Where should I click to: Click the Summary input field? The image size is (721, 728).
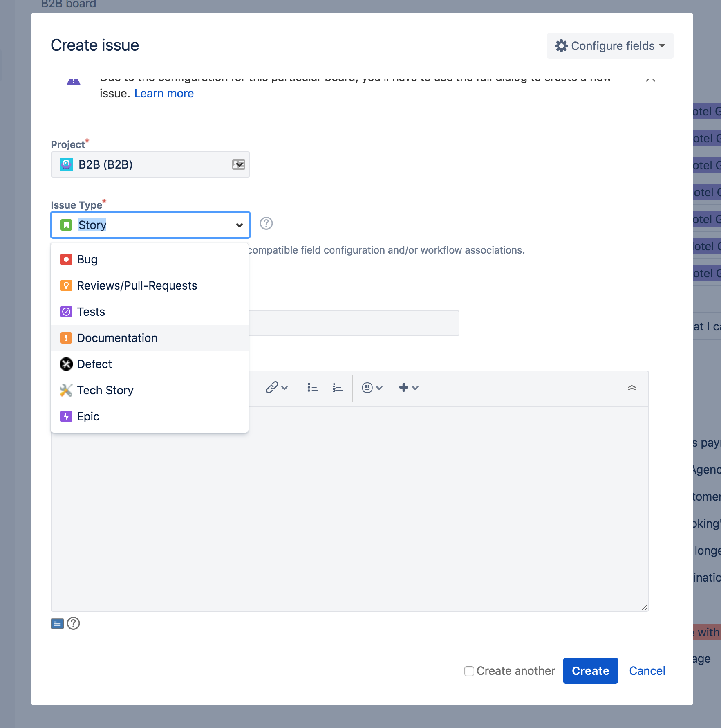(x=354, y=323)
